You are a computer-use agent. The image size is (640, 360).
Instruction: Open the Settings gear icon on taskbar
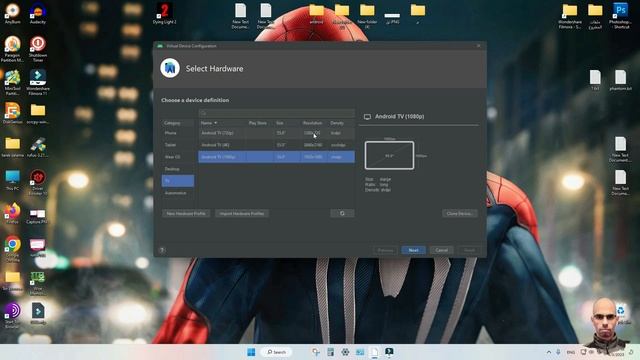click(x=345, y=352)
